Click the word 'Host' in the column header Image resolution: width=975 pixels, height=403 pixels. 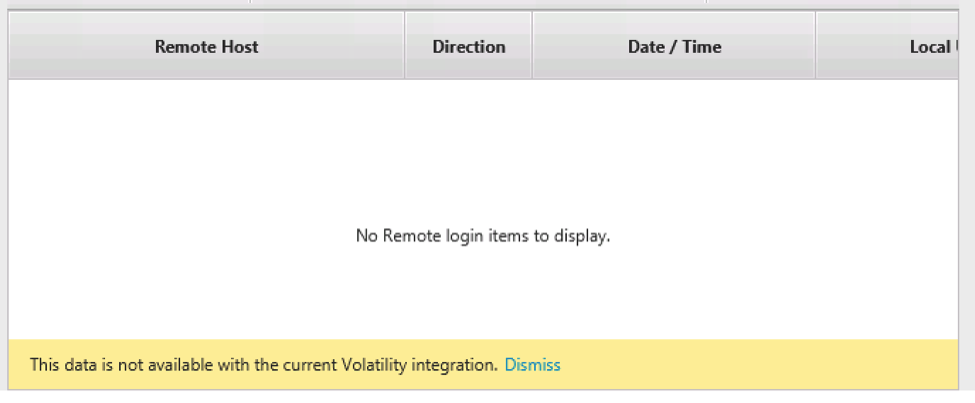[x=239, y=47]
